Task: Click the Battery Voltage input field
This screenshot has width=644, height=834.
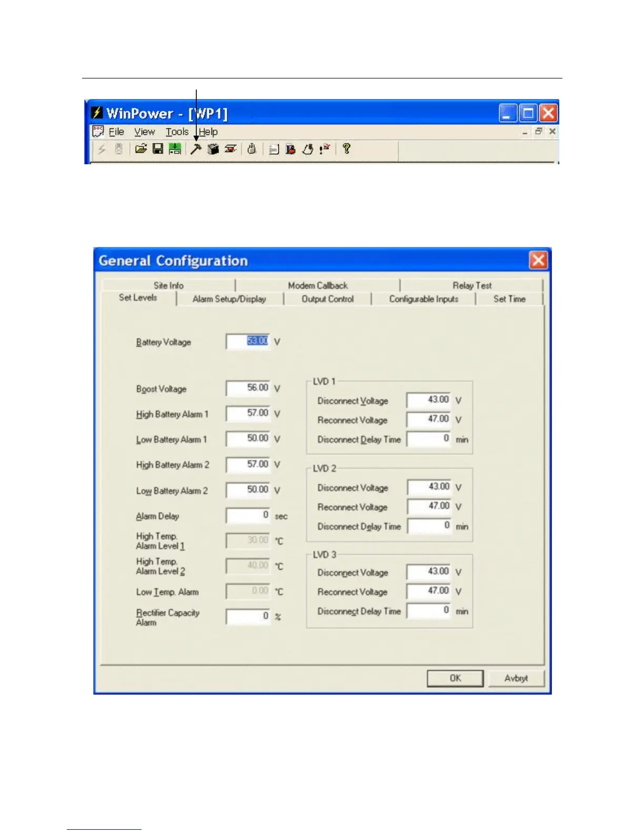Action: click(248, 341)
